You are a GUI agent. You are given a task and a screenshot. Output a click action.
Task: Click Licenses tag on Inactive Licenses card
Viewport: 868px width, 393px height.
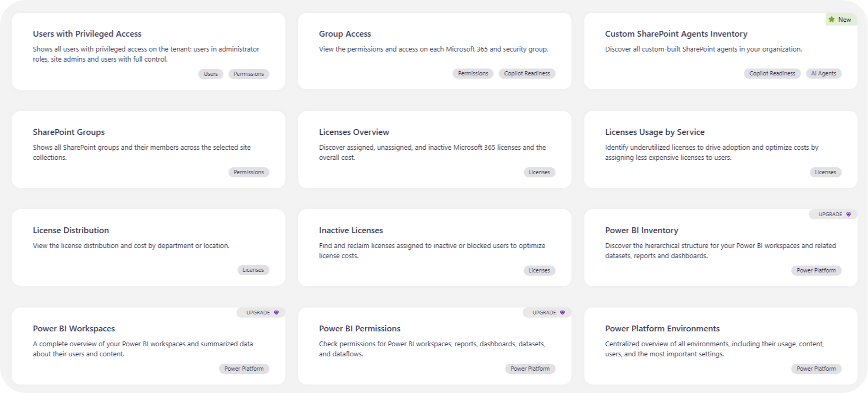[539, 270]
